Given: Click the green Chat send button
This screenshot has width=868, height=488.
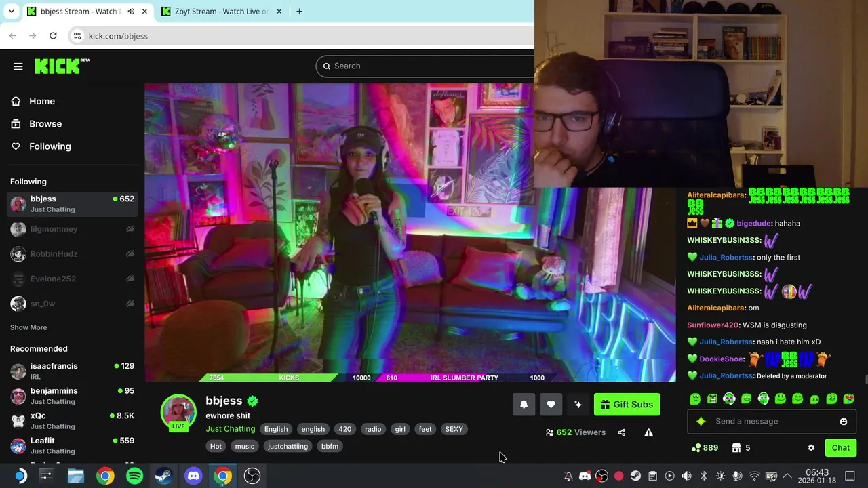Looking at the screenshot, I should (x=840, y=448).
